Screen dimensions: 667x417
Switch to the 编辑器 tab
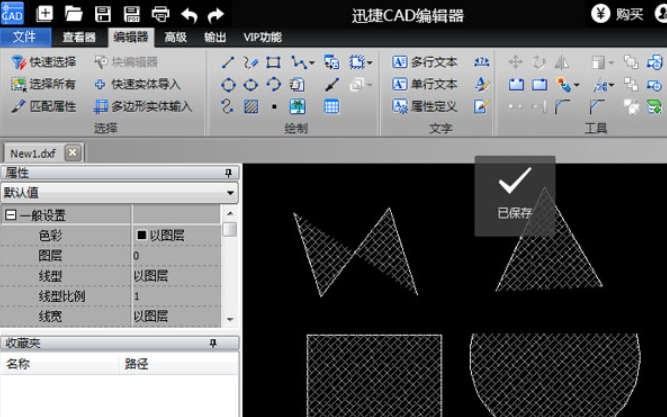point(131,37)
